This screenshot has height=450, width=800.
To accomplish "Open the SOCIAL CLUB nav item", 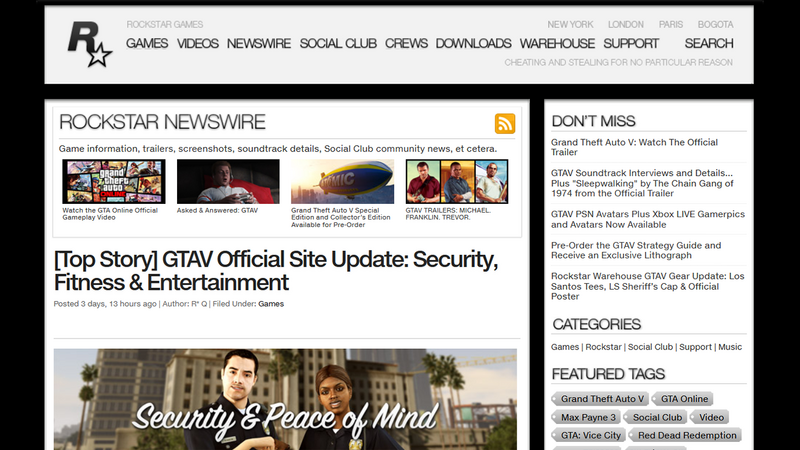I will click(338, 44).
